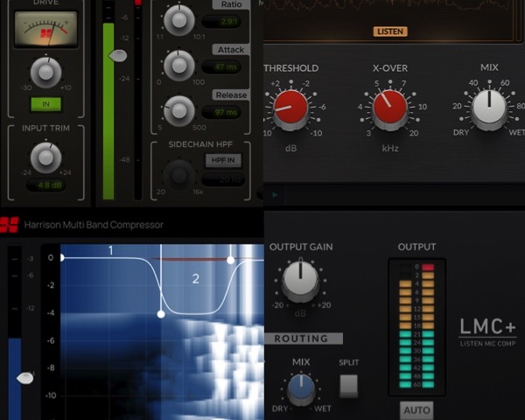
Task: Click the red X-Over kHz knob
Action: coord(390,108)
